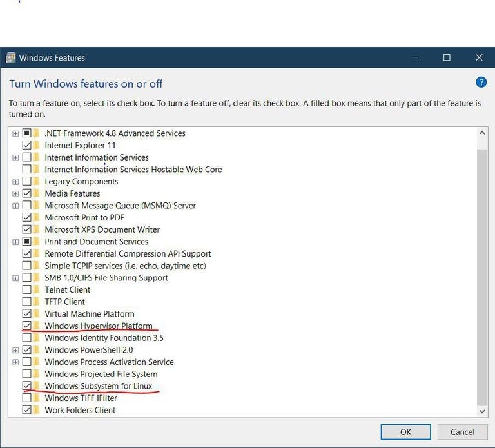495x448 pixels.
Task: Click scrollbar down arrow in features list
Action: pos(481,411)
